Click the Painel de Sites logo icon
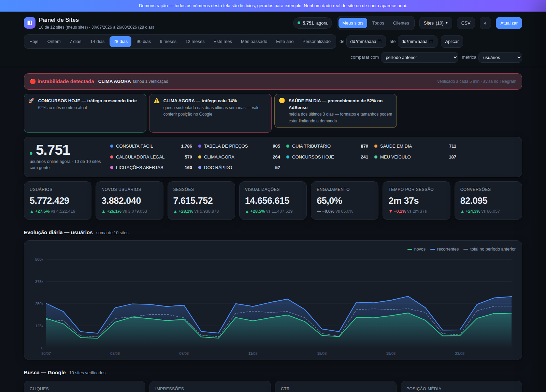The height and width of the screenshot is (392, 546). (x=30, y=23)
